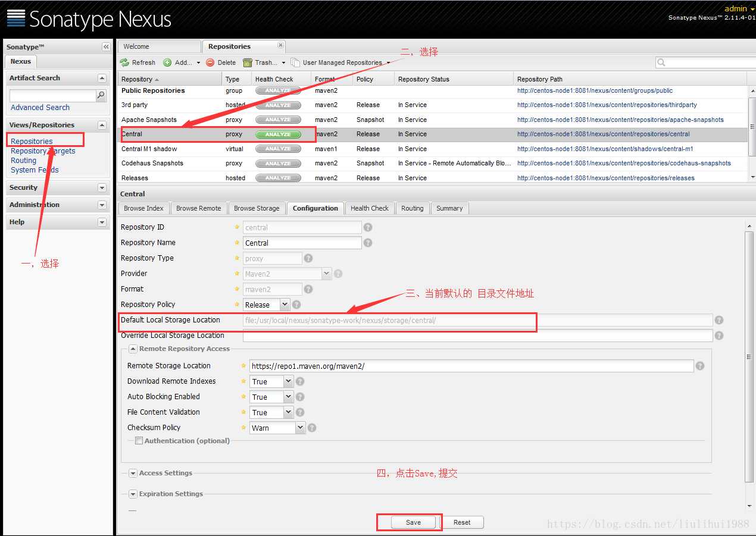Show help for Repository Type field

click(x=308, y=258)
